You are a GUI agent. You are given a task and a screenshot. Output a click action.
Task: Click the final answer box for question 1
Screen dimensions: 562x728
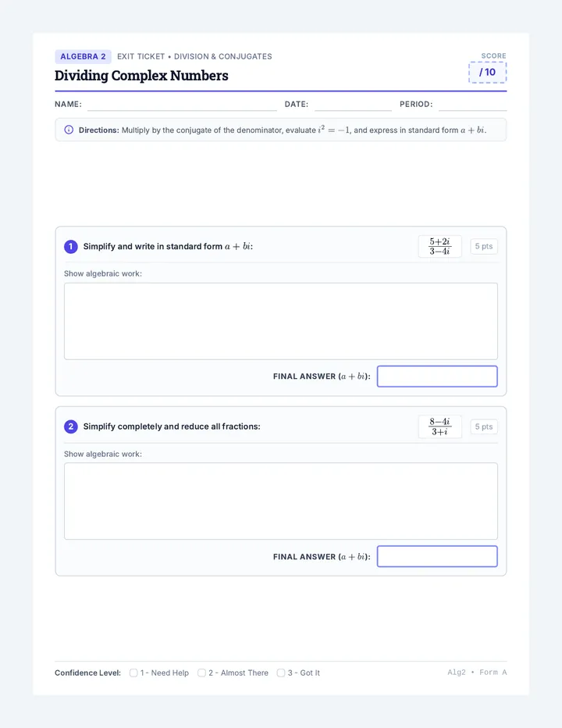(437, 376)
